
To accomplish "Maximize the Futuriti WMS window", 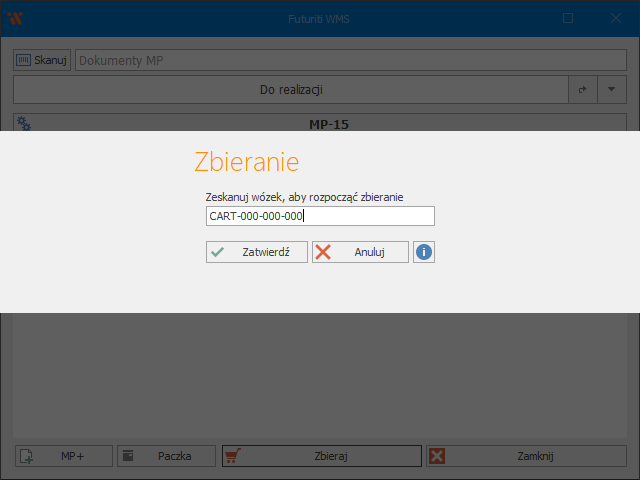I will coord(568,18).
